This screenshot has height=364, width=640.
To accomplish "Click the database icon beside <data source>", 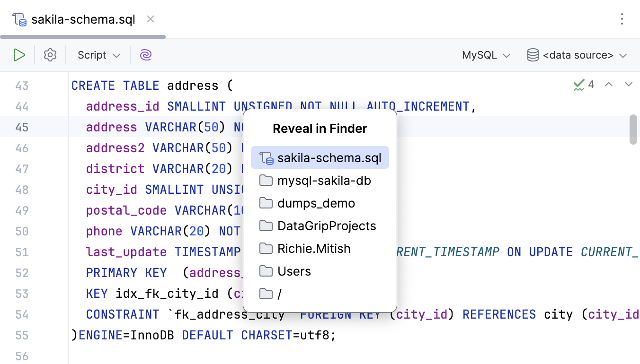I will [532, 55].
